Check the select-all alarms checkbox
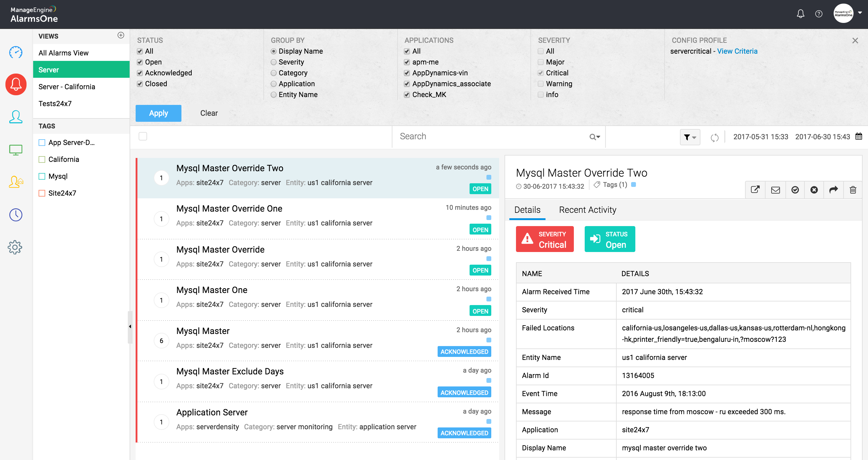The height and width of the screenshot is (460, 868). [x=143, y=137]
